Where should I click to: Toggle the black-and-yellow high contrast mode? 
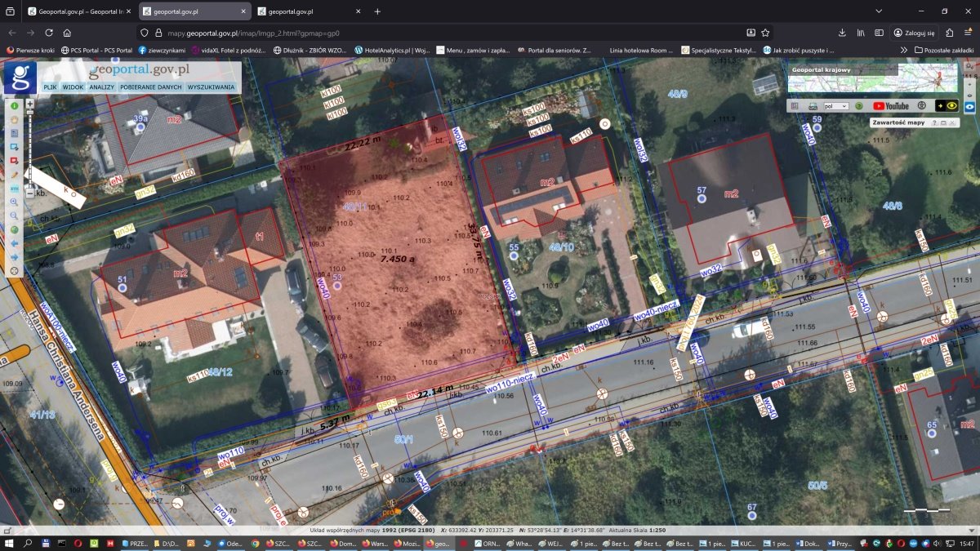coord(947,105)
